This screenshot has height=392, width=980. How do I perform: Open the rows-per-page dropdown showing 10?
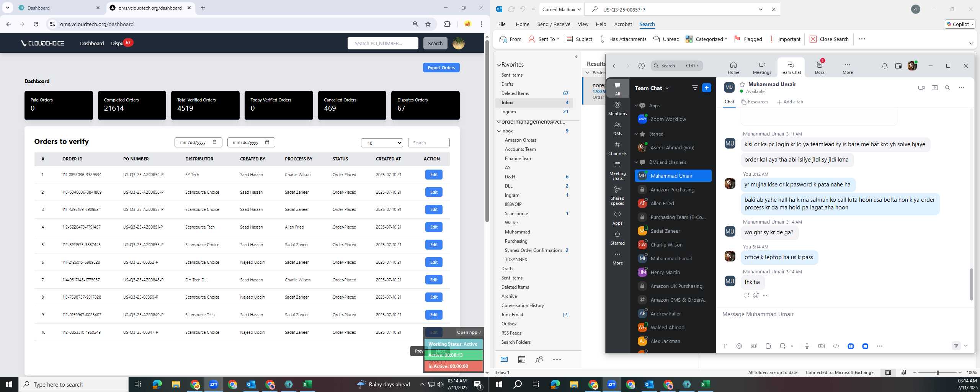click(382, 143)
